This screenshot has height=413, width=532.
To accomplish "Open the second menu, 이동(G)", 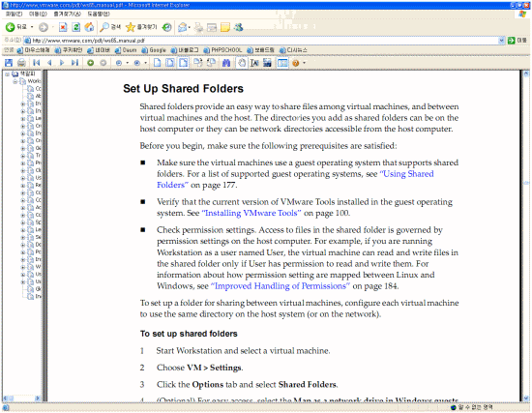I will tap(38, 14).
